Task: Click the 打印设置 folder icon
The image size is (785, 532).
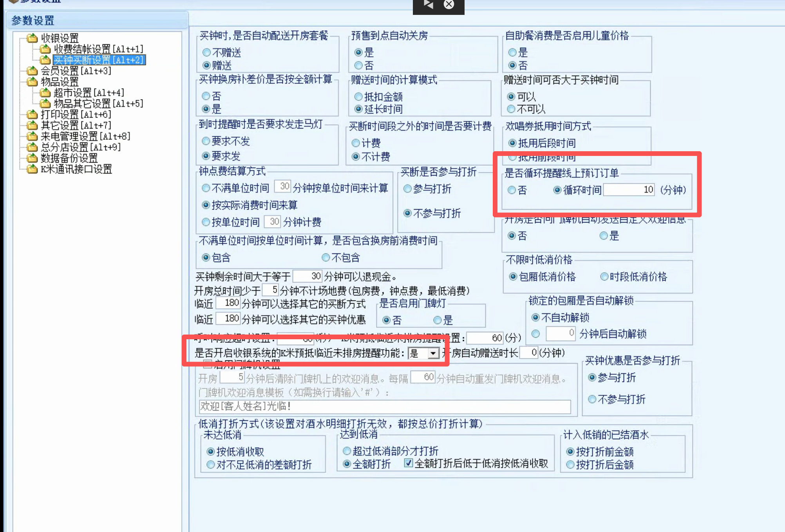Action: click(32, 114)
